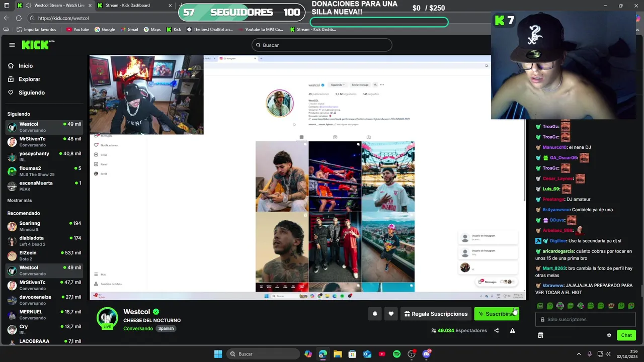Image resolution: width=644 pixels, height=362 pixels.
Task: Focus the Kick Buscar search field
Action: click(322, 45)
